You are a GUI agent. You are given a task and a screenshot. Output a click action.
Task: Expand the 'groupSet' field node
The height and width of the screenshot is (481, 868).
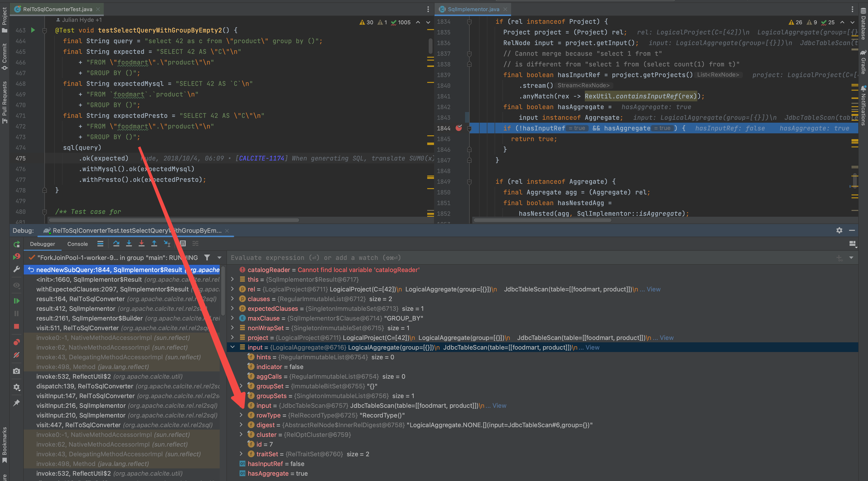coord(241,386)
